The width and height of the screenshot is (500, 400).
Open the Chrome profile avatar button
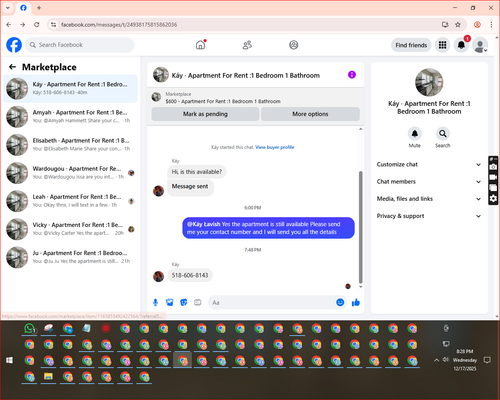pyautogui.click(x=477, y=25)
